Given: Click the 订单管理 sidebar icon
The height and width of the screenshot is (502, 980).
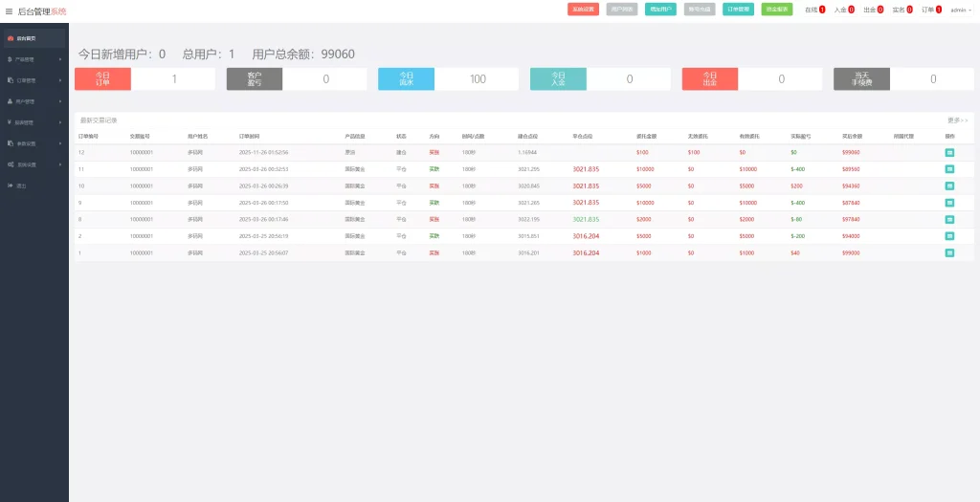Looking at the screenshot, I should [10, 80].
